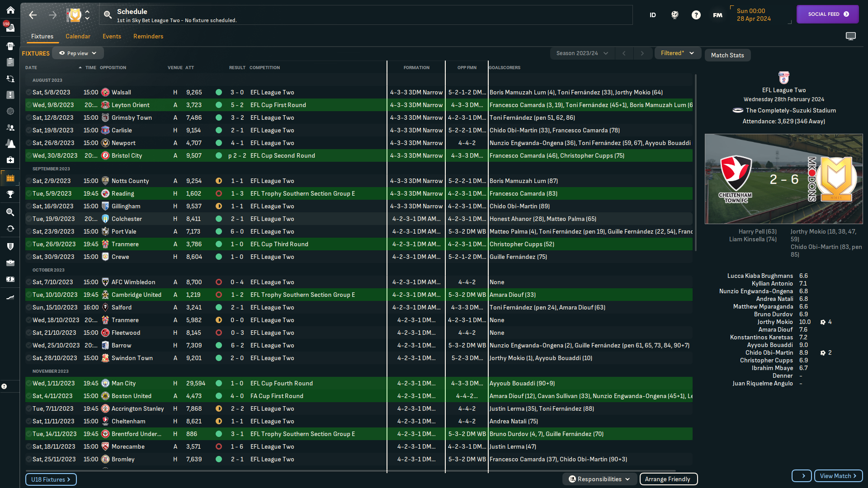This screenshot has height=488, width=868.
Task: Open the Inbox icon with 150 badge
Action: (x=10, y=28)
